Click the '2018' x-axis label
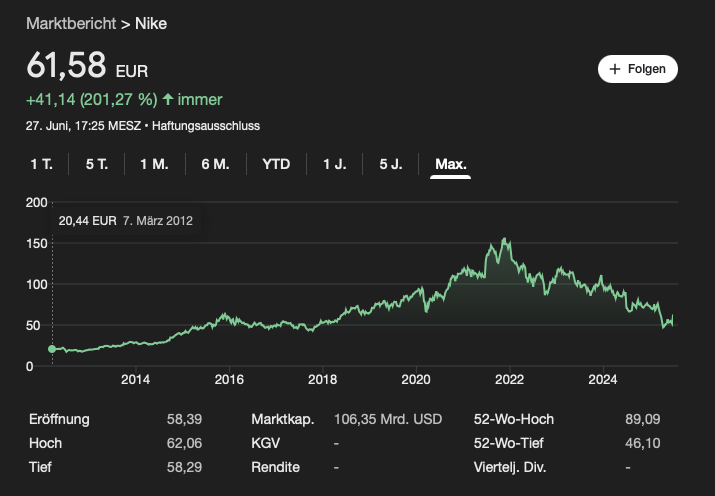 (322, 379)
